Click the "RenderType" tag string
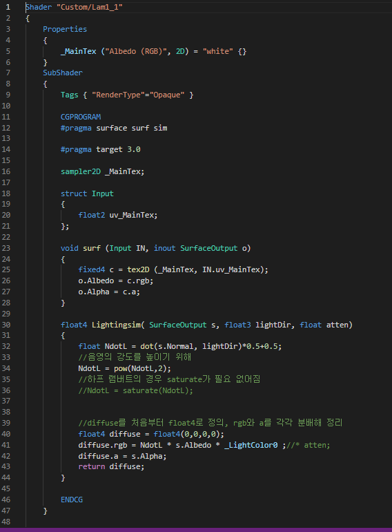Screen dimensions: 392x532 click(x=118, y=95)
